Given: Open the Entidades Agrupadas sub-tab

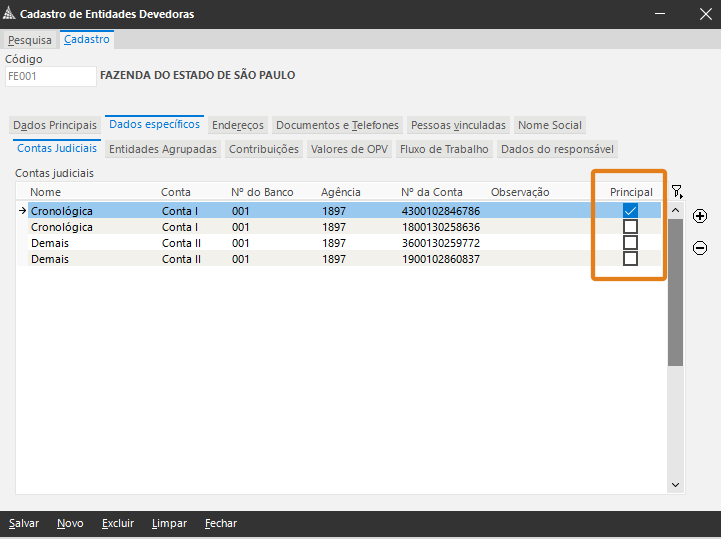Looking at the screenshot, I should (163, 149).
